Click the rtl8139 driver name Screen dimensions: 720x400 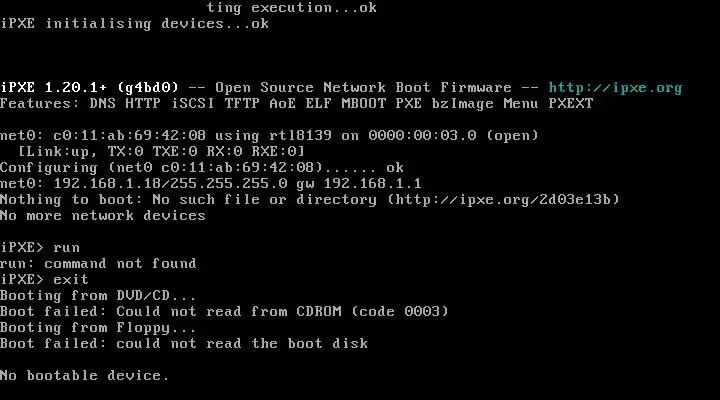[x=300, y=135]
